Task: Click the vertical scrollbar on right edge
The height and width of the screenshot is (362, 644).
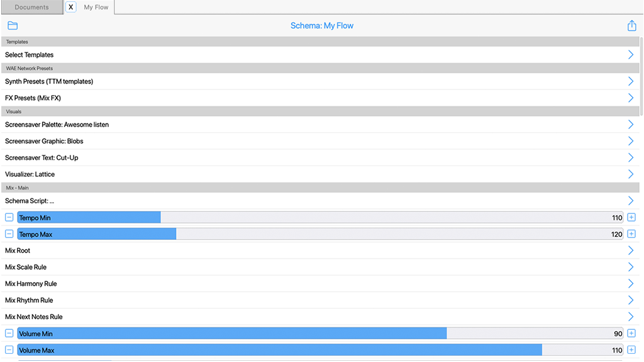Action: pyautogui.click(x=641, y=76)
